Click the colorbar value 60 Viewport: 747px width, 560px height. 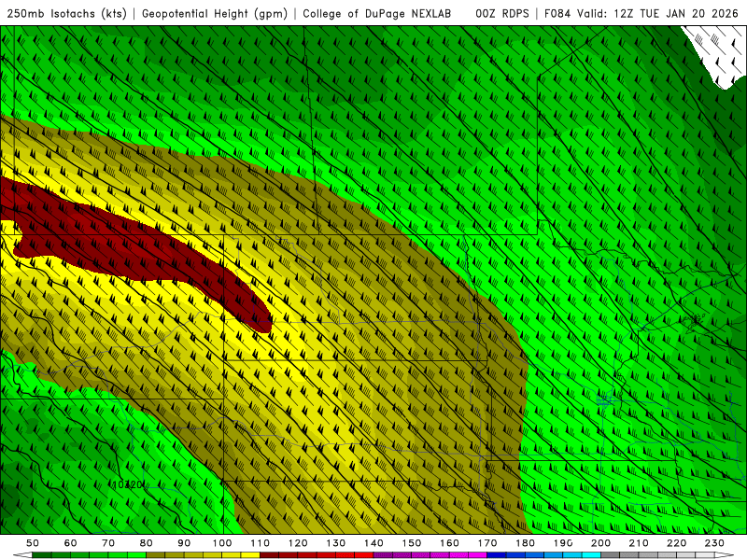point(70,543)
